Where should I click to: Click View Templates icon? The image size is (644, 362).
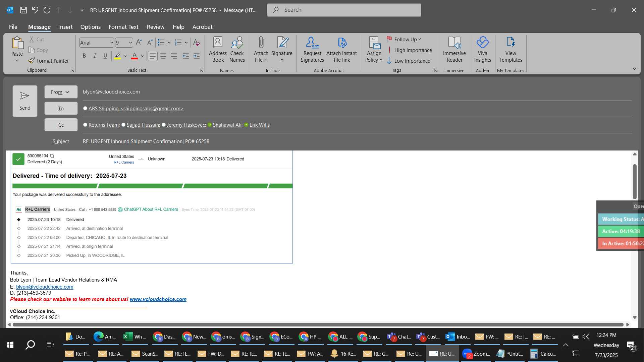click(x=511, y=50)
